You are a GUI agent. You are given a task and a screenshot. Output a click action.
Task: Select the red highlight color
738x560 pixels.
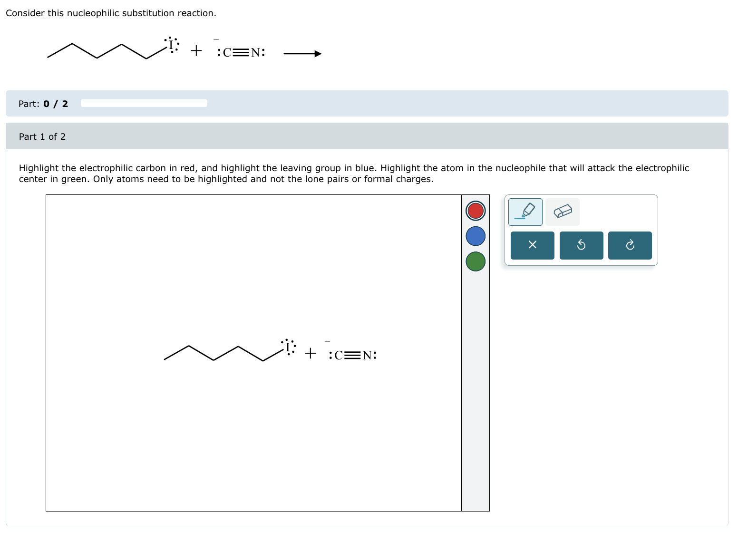point(475,211)
